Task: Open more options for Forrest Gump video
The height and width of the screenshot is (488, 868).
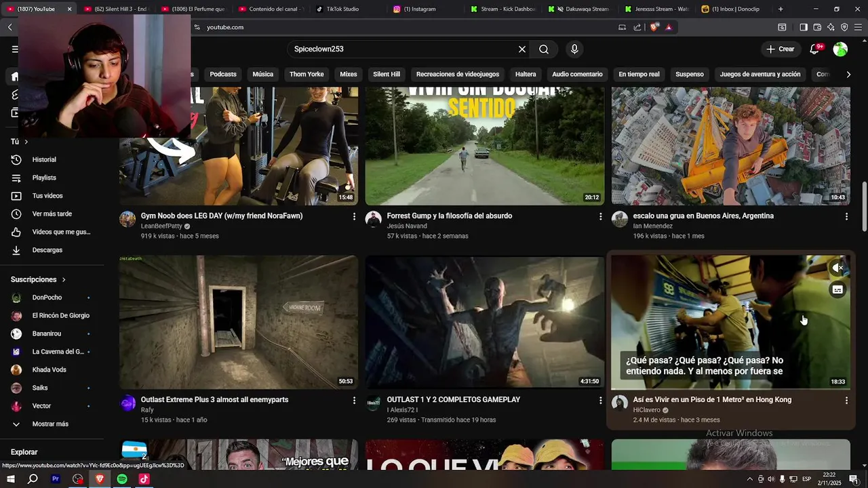Action: (x=600, y=216)
